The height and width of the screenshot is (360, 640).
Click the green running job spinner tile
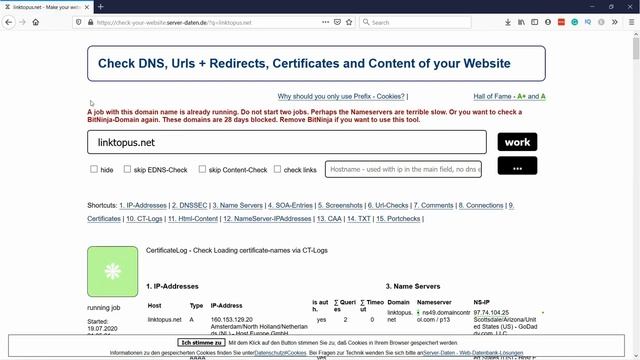click(113, 271)
